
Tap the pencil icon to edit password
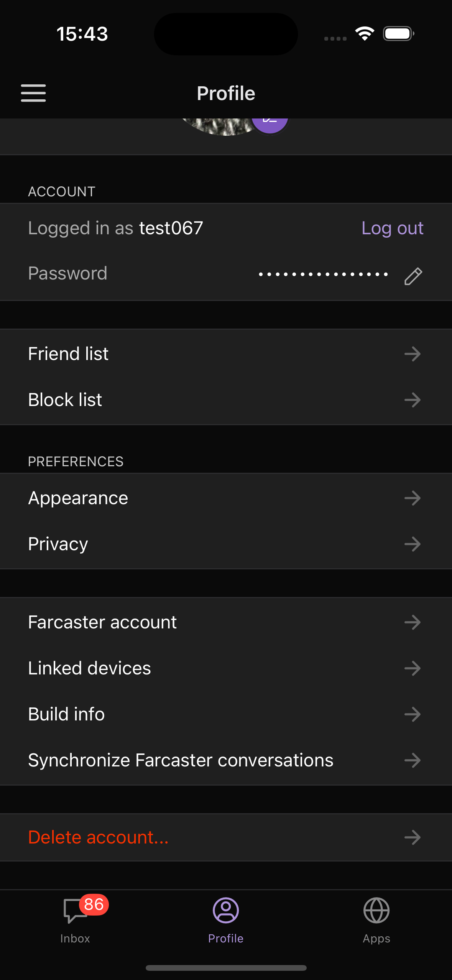pyautogui.click(x=413, y=276)
